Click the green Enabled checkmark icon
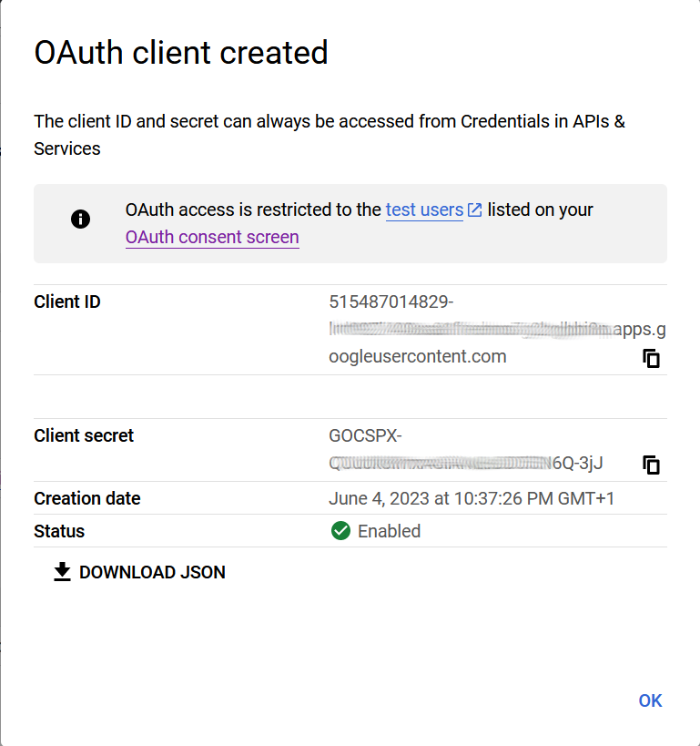The height and width of the screenshot is (746, 700). tap(340, 531)
